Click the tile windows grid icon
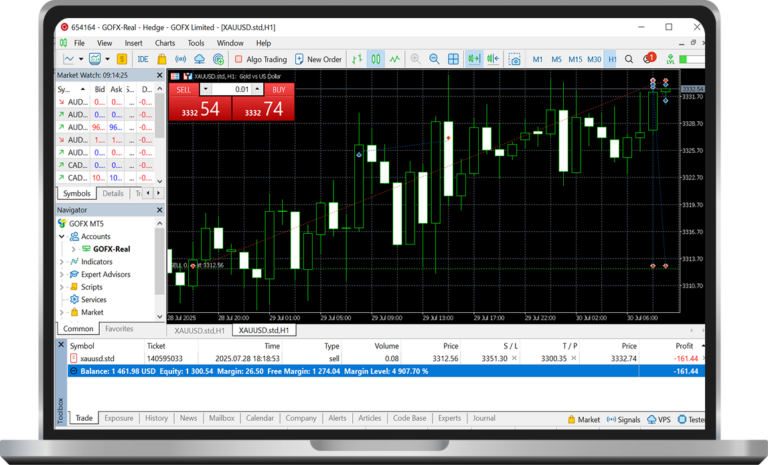 point(454,59)
